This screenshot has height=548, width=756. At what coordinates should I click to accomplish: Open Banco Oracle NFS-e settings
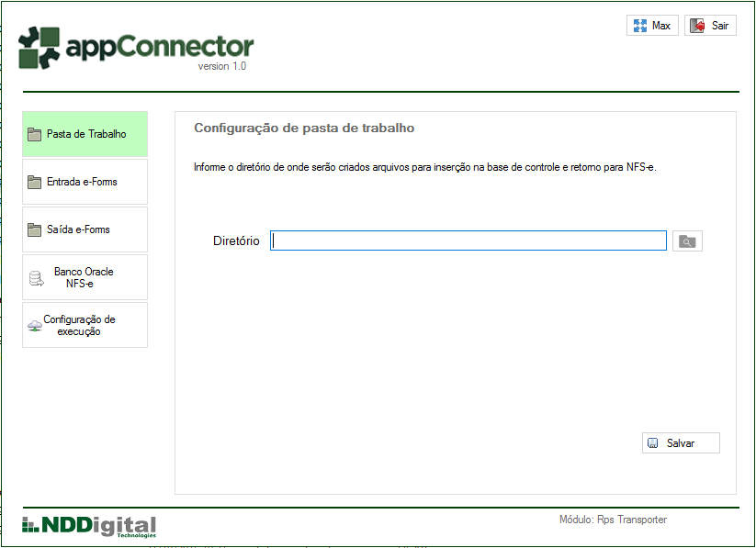pyautogui.click(x=85, y=277)
